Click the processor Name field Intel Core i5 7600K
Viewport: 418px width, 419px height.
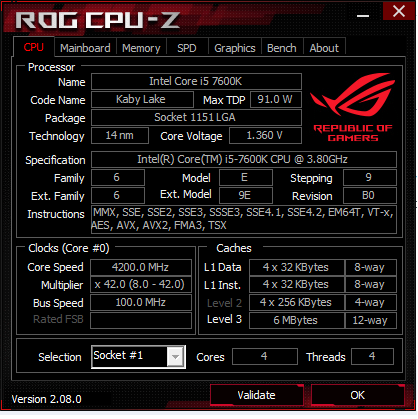tap(196, 81)
